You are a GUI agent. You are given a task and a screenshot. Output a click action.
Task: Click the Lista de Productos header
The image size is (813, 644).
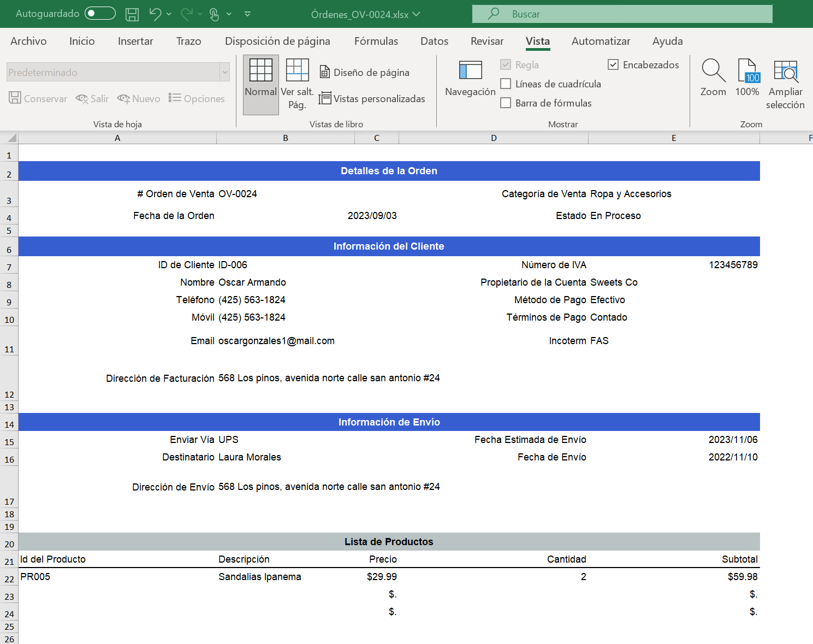pos(389,542)
